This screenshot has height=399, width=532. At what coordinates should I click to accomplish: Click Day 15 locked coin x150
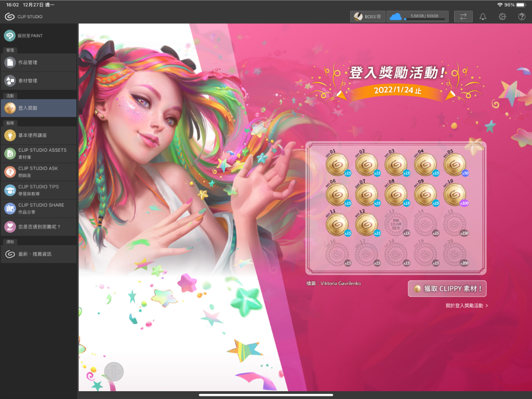[455, 224]
